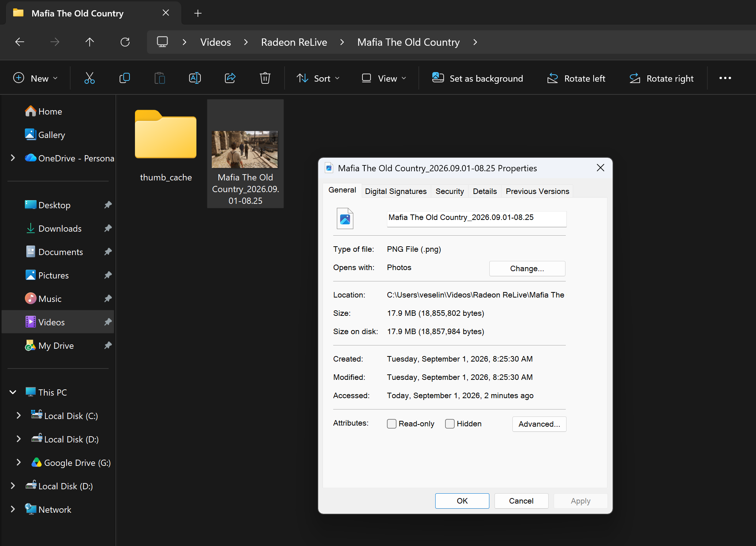The image size is (756, 546).
Task: Close the Properties dialog with X
Action: (601, 168)
